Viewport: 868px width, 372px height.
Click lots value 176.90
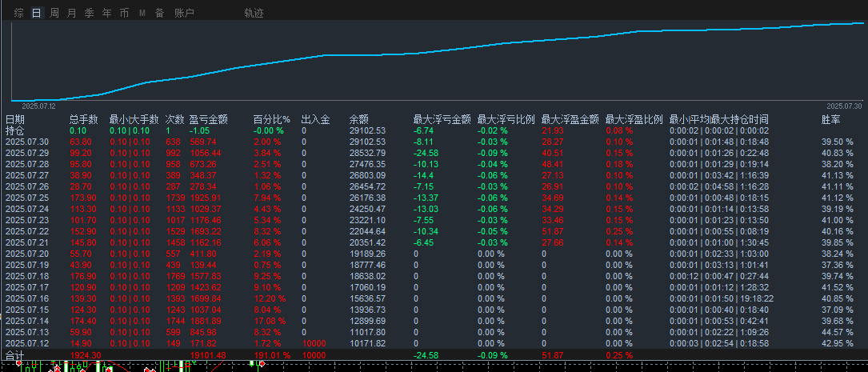[x=83, y=276]
